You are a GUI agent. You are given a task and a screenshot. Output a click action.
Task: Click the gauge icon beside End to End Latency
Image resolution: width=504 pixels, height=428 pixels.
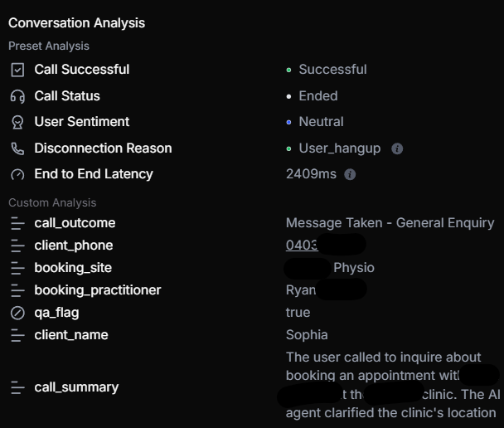(x=17, y=175)
